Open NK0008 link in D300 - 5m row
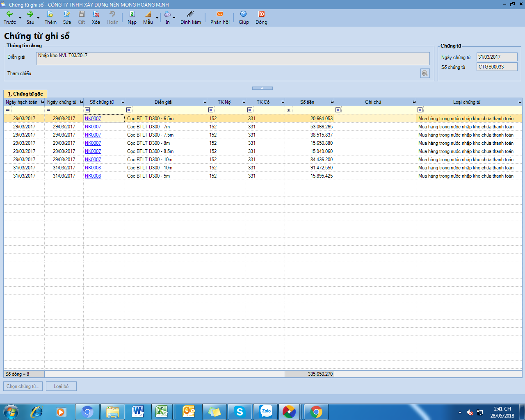 point(93,176)
